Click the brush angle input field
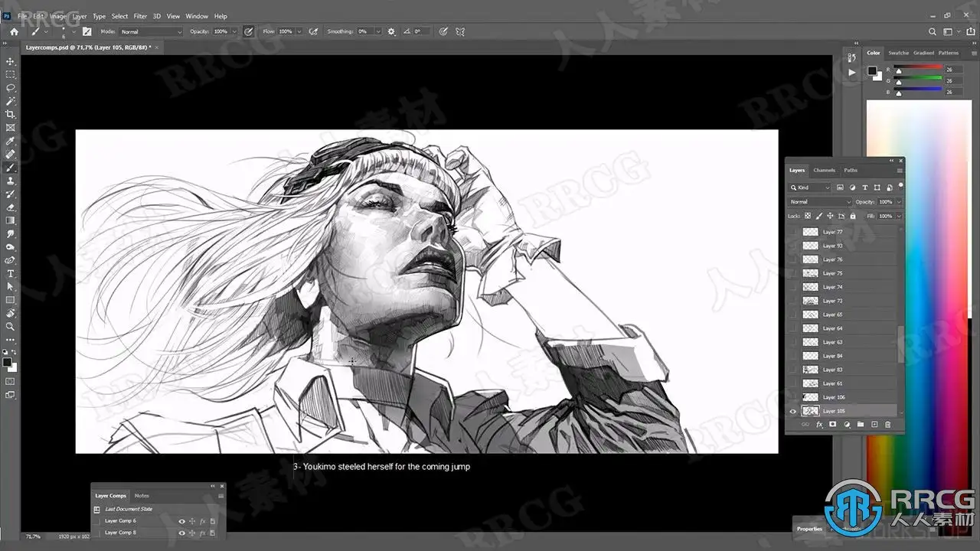This screenshot has height=551, width=980. pyautogui.click(x=422, y=31)
